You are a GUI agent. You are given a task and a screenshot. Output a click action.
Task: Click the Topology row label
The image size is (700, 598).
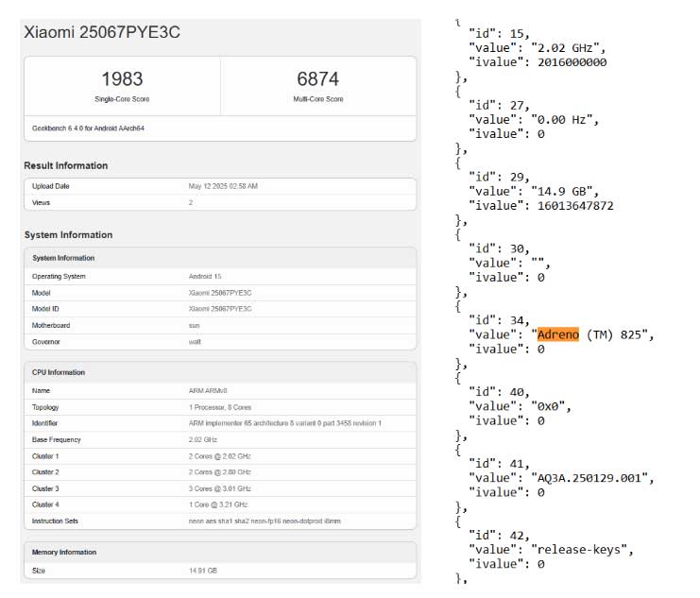click(x=45, y=407)
